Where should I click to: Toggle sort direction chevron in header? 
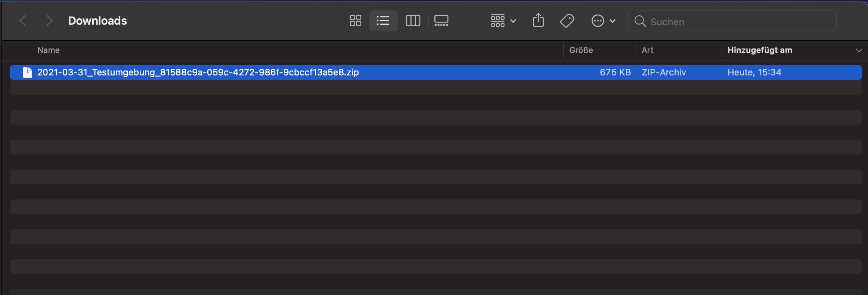point(859,50)
